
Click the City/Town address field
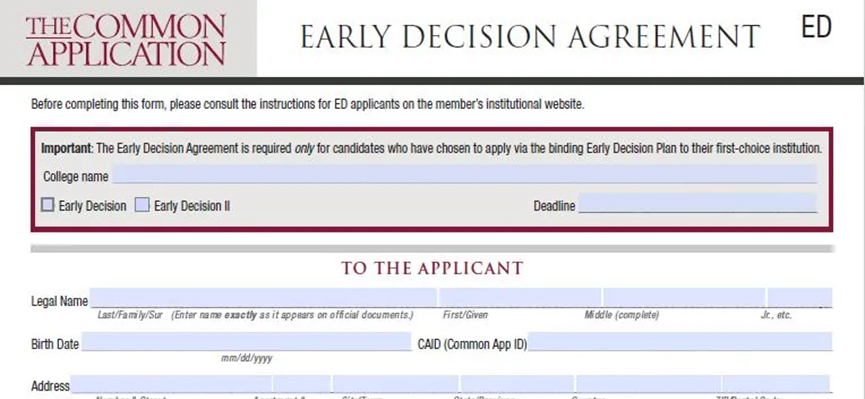(395, 384)
